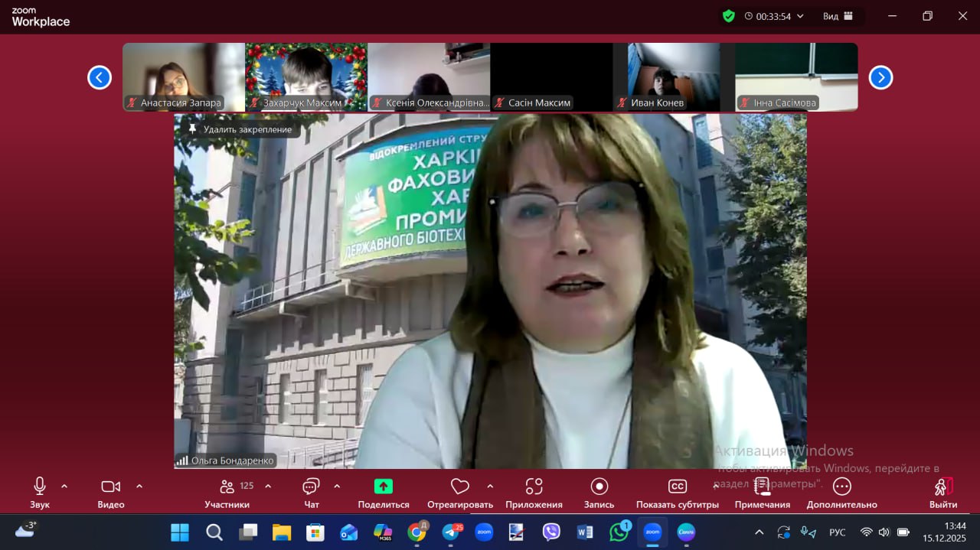This screenshot has width=980, height=550.
Task: Show next participants with right arrow
Action: pos(880,77)
